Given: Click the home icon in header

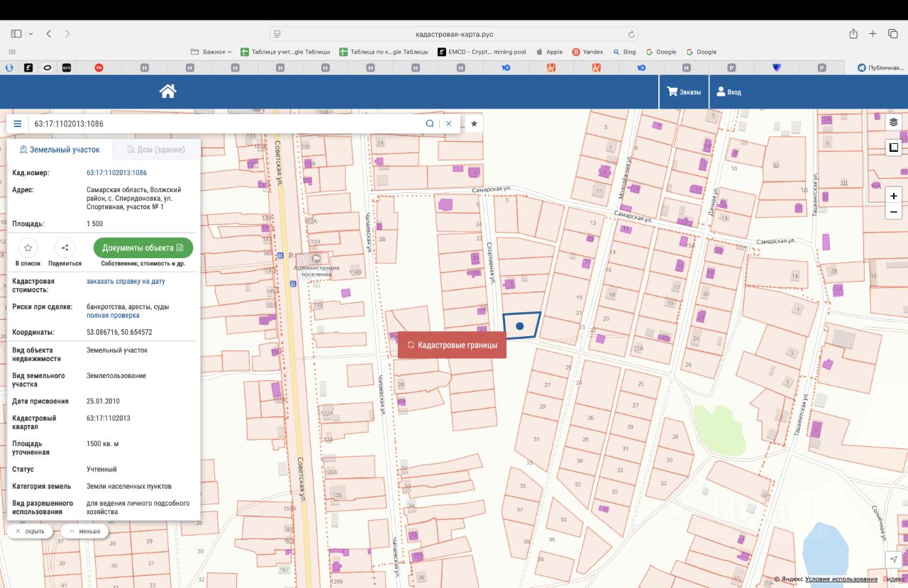Looking at the screenshot, I should tap(167, 91).
